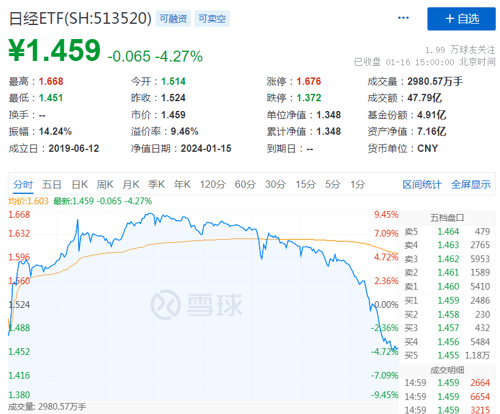Switch to the 五日 chart tab
This screenshot has height=414, width=500.
(x=52, y=184)
